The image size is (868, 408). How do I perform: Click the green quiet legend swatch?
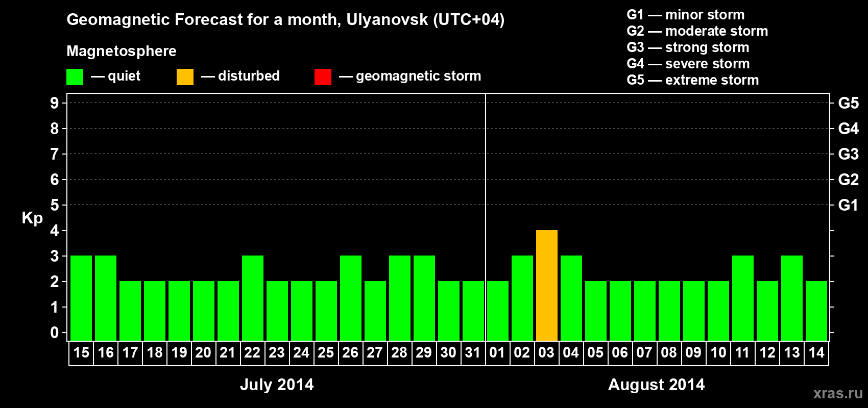tap(75, 77)
